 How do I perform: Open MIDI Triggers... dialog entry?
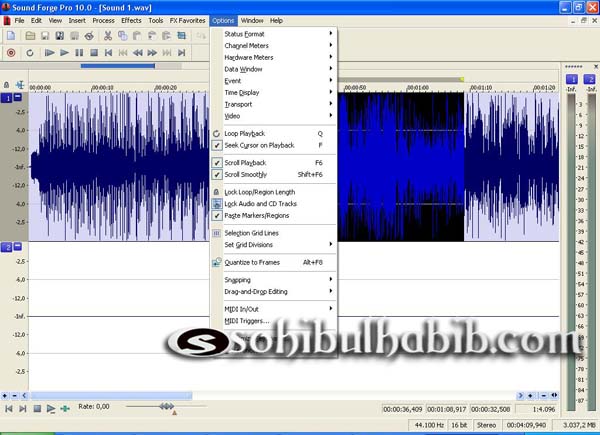click(274, 321)
